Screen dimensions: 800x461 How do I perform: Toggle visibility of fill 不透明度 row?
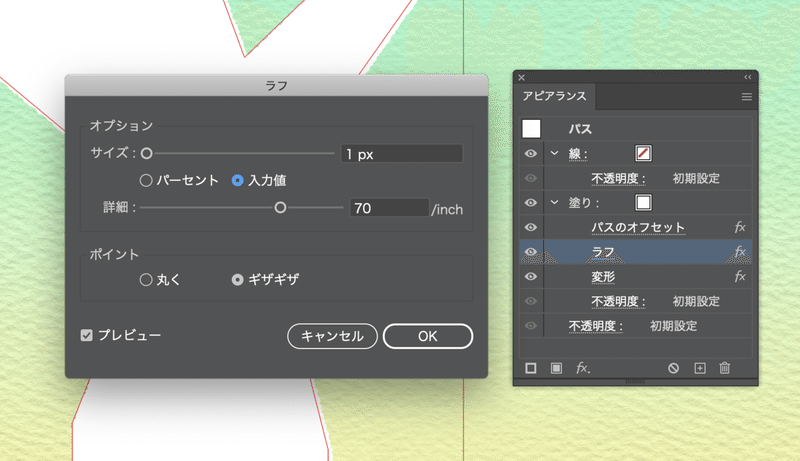(x=531, y=301)
